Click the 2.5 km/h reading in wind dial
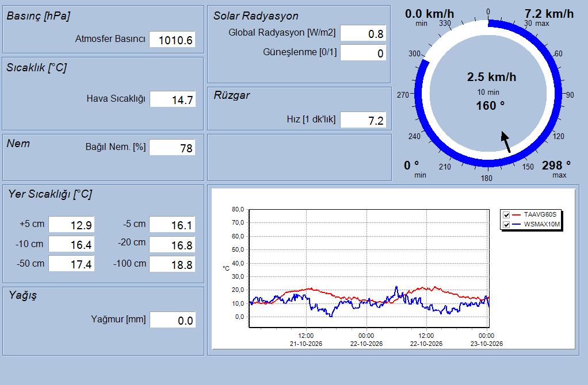588x385 pixels. (491, 77)
